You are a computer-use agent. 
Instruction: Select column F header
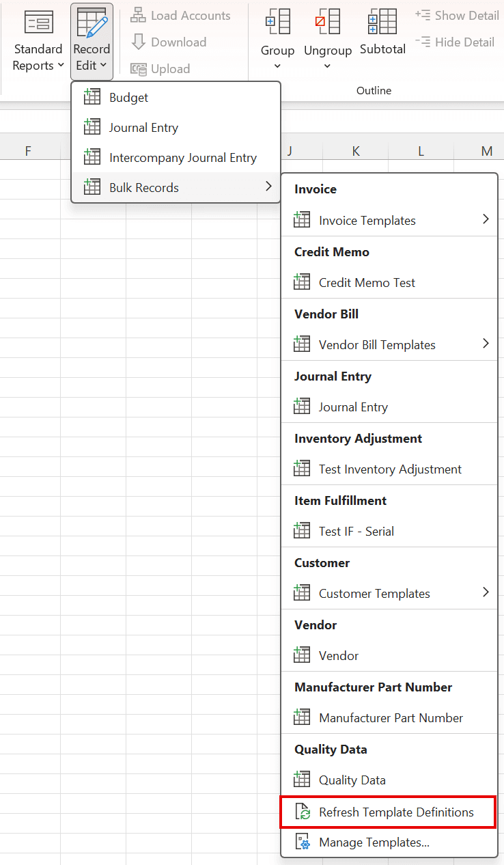click(x=28, y=151)
